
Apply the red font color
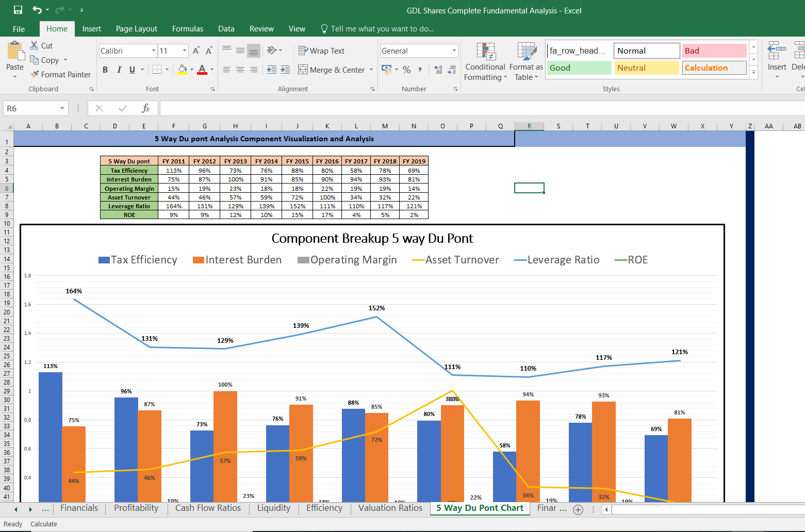(202, 69)
